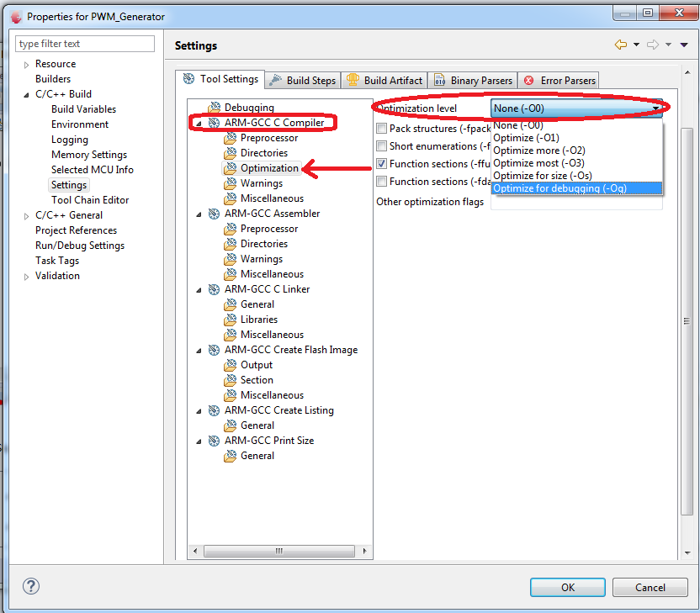
Task: Click the settings scroll down arrow
Action: (x=687, y=553)
